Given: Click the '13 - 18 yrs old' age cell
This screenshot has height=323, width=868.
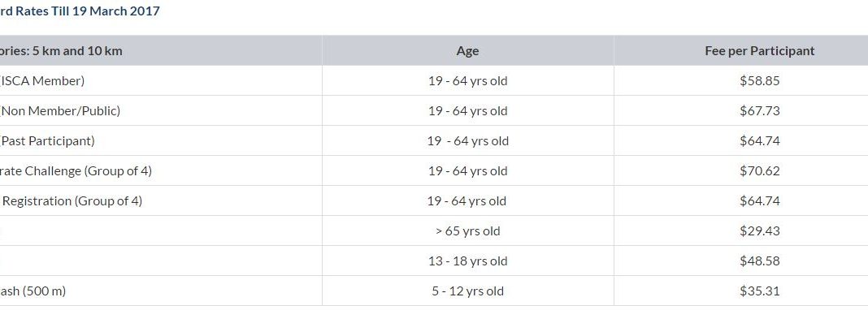Looking at the screenshot, I should pos(468,261).
